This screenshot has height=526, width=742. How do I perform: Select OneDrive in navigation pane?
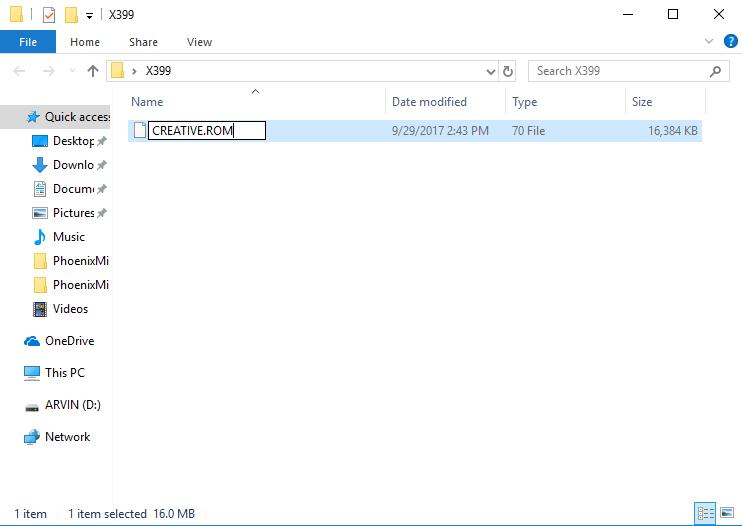[69, 341]
